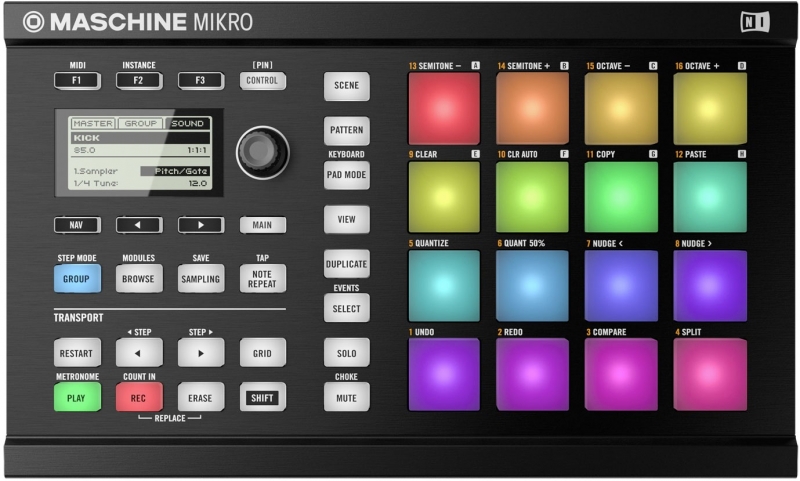This screenshot has height=481, width=800.
Task: Select the SCENE button
Action: coord(346,86)
